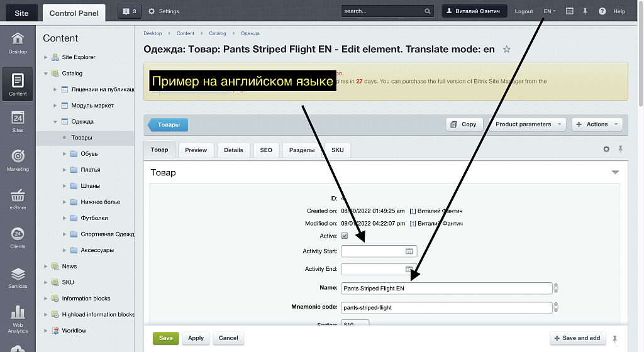Image resolution: width=644 pixels, height=352 pixels.
Task: Switch to the Preview tab
Action: [x=196, y=150]
